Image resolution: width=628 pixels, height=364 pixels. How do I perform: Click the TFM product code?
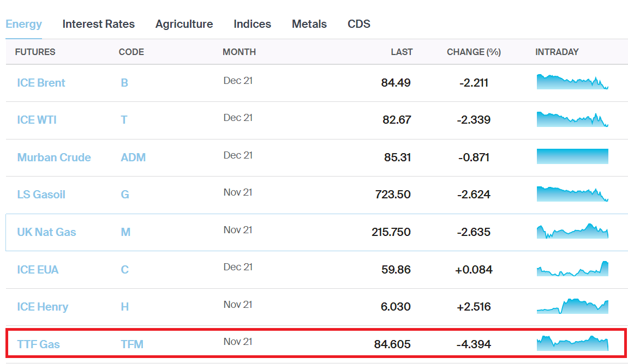click(x=131, y=344)
